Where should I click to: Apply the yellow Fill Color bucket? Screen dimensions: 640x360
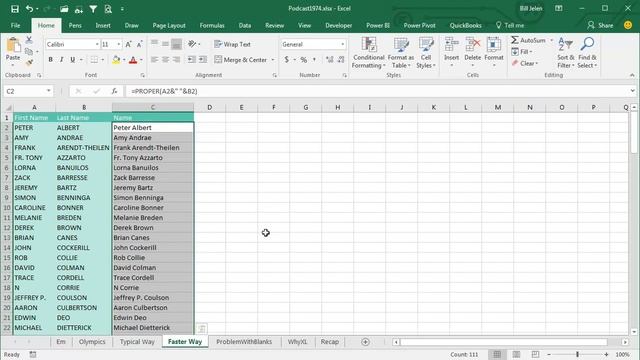(116, 60)
